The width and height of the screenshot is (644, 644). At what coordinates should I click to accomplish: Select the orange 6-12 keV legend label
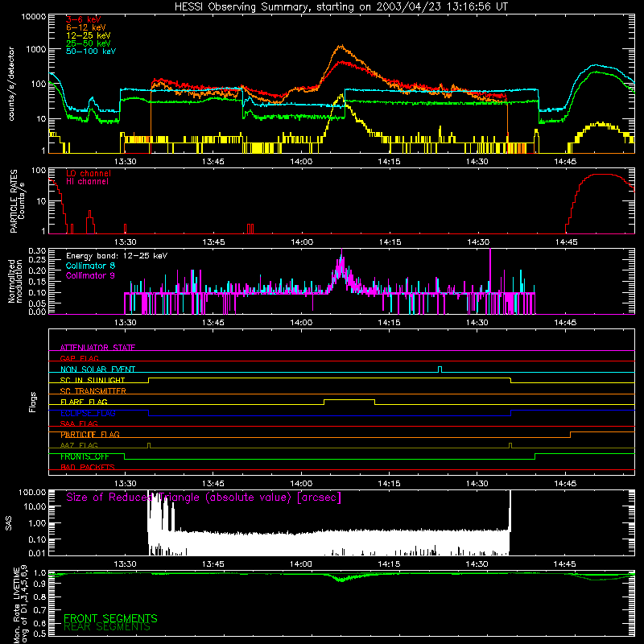(x=86, y=27)
